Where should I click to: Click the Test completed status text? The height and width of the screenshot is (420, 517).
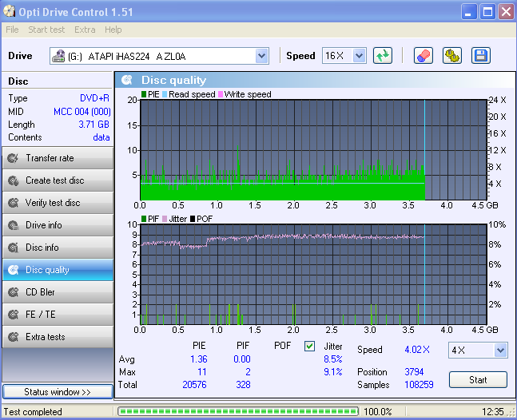tap(33, 412)
